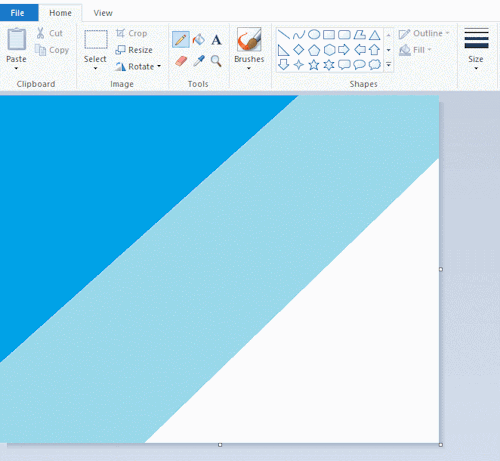Open the shape Fill dropdown
500x461 pixels.
tap(429, 50)
